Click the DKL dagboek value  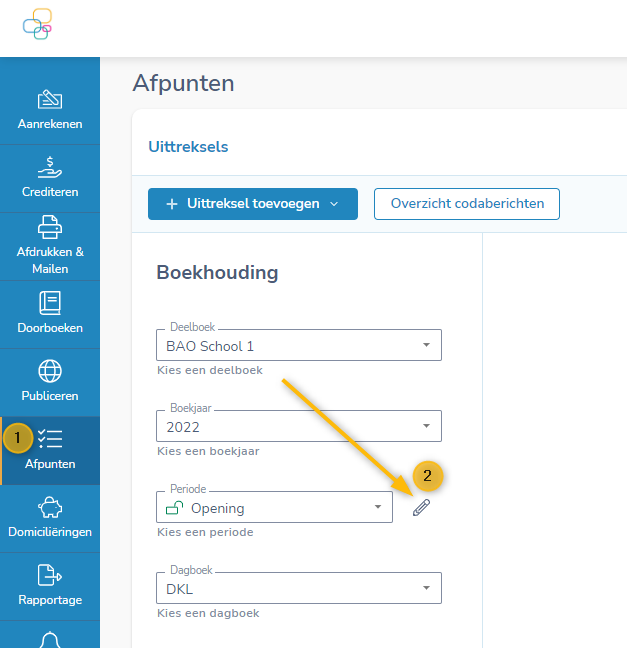pyautogui.click(x=179, y=589)
